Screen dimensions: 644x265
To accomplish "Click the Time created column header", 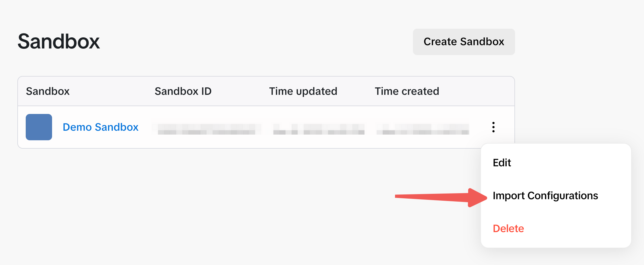I will (x=407, y=91).
